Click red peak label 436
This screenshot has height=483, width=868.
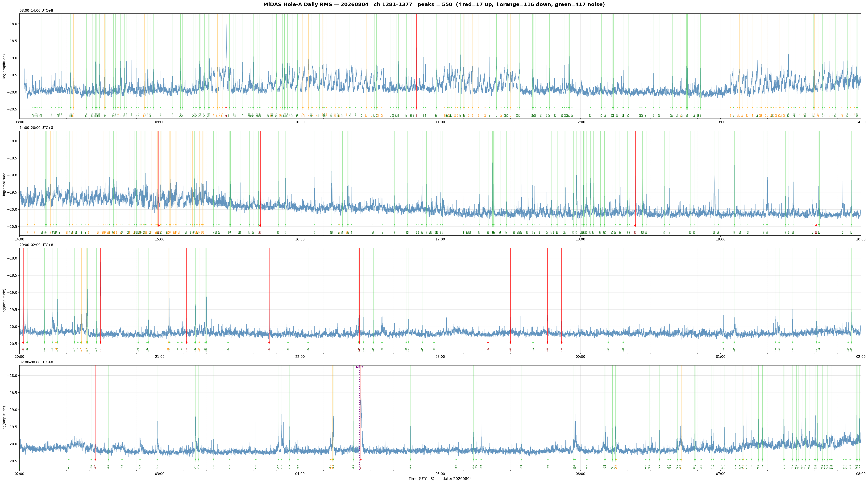(x=269, y=350)
